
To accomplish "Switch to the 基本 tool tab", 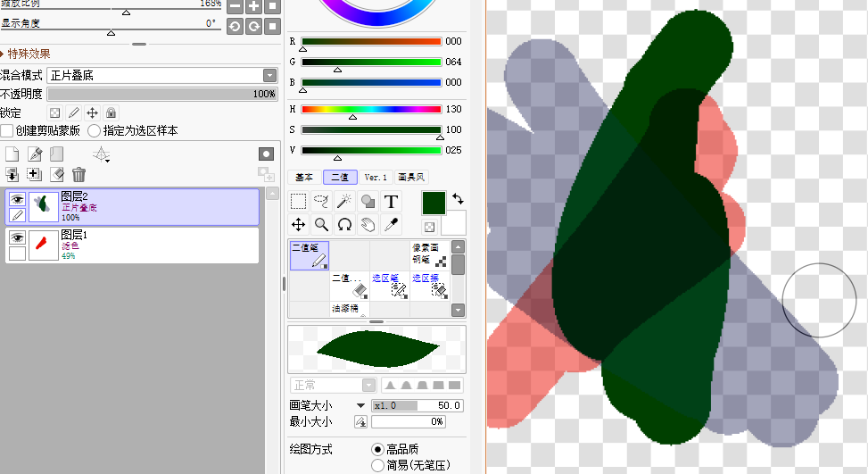I will pos(304,178).
